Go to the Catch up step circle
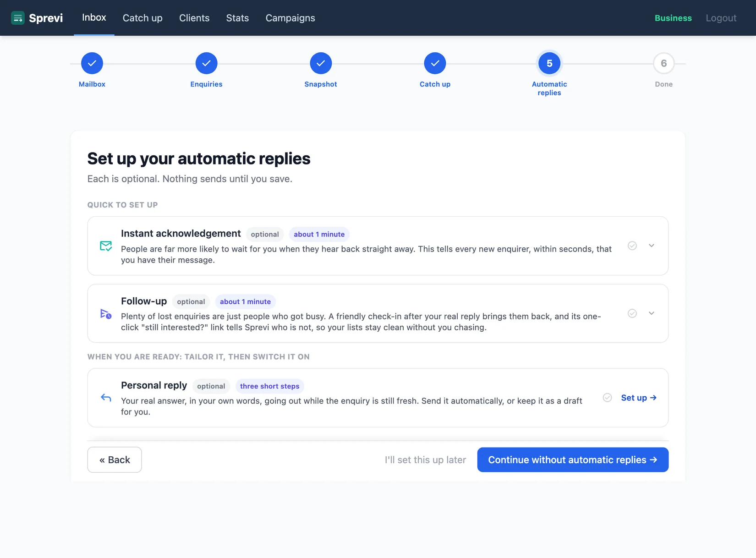This screenshot has height=558, width=756. click(x=435, y=63)
